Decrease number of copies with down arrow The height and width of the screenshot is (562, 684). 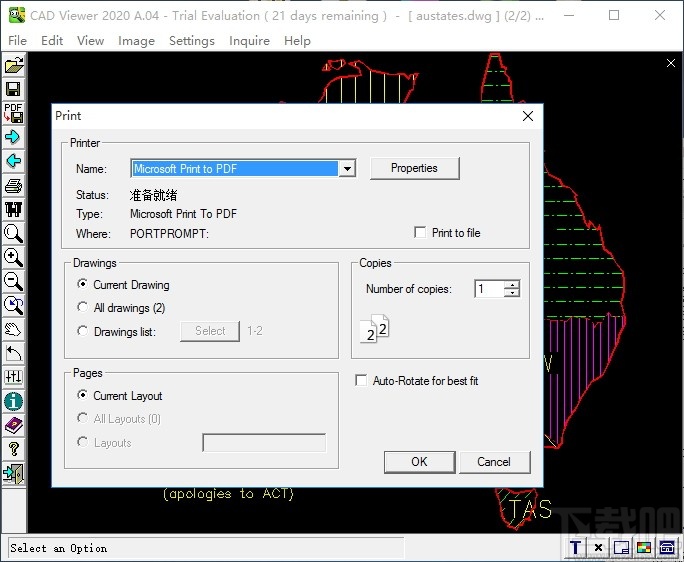coord(512,293)
